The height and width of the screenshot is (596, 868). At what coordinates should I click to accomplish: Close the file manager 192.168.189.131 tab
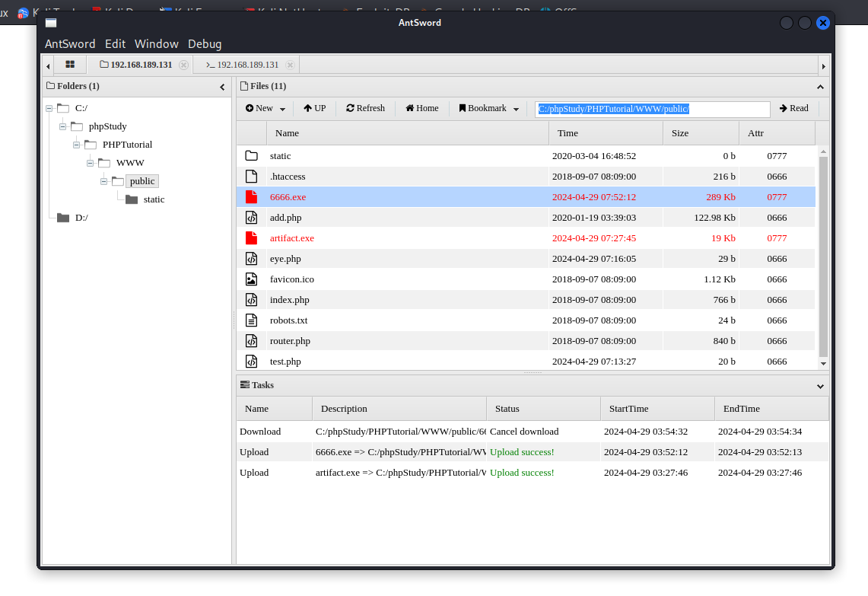point(184,65)
